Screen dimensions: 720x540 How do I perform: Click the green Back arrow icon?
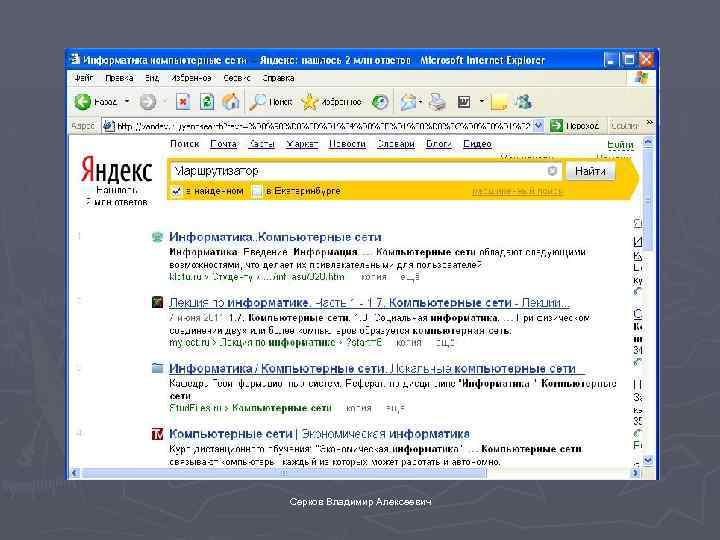[x=83, y=102]
